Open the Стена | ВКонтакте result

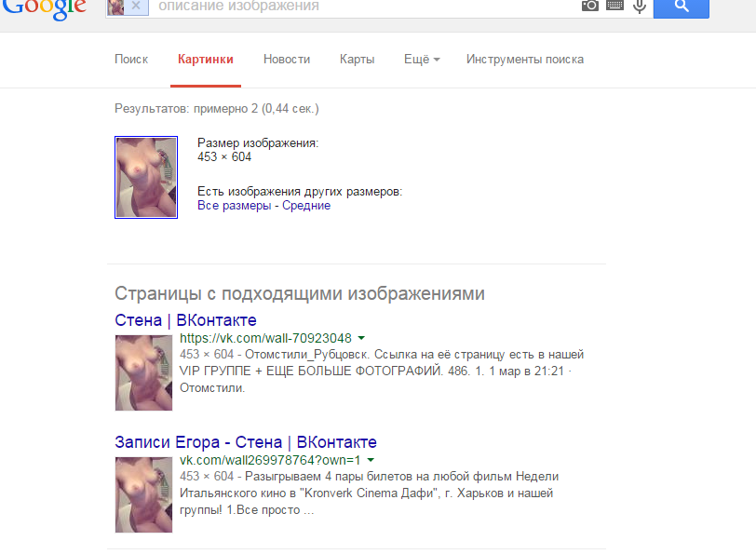point(185,320)
